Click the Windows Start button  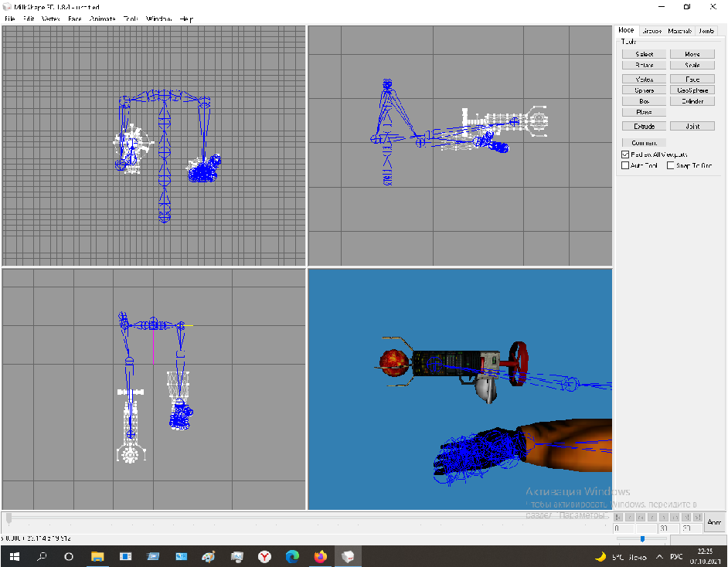[14, 556]
